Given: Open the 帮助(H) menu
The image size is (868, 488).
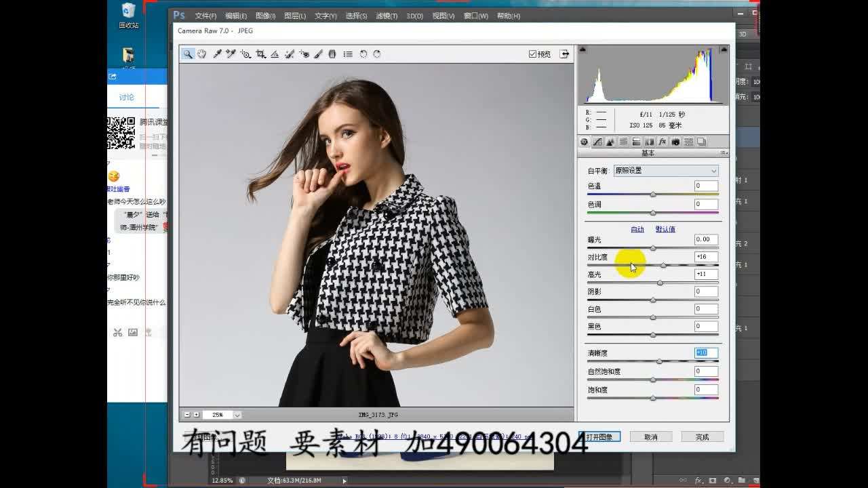Looking at the screenshot, I should (x=509, y=16).
